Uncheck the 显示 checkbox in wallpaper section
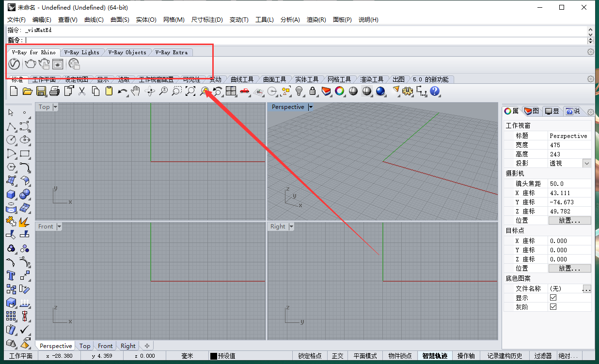599x364 pixels. click(553, 298)
